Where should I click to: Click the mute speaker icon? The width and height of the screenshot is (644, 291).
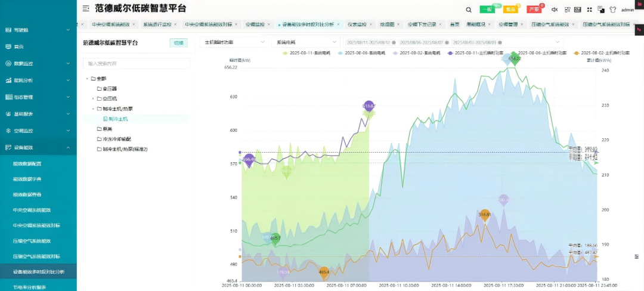(x=555, y=10)
